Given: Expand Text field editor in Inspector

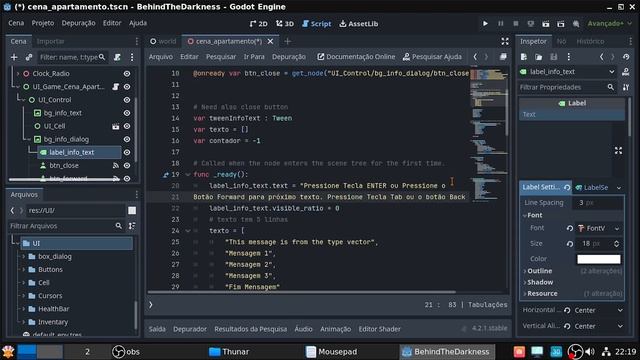Looking at the screenshot, I should (x=618, y=151).
